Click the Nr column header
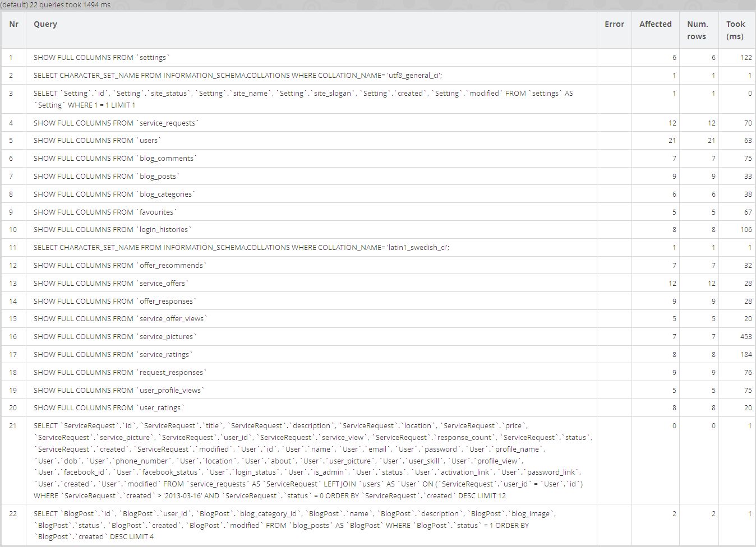This screenshot has width=756, height=547. pyautogui.click(x=13, y=24)
